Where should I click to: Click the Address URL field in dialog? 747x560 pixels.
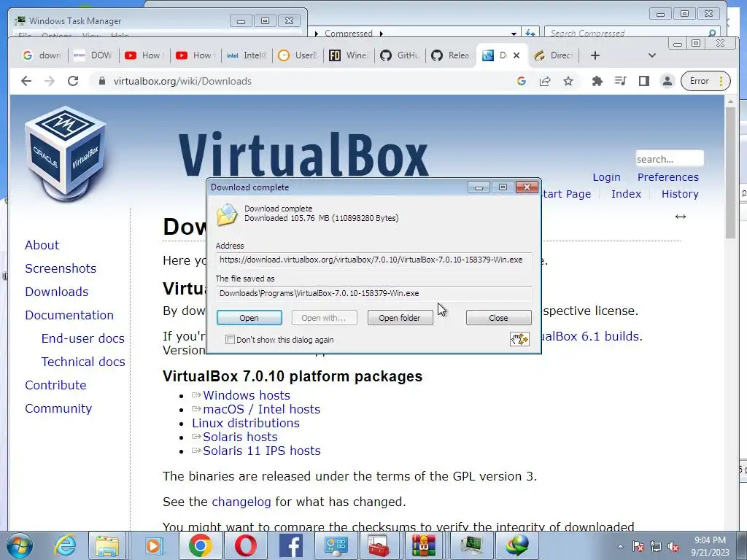pyautogui.click(x=373, y=260)
